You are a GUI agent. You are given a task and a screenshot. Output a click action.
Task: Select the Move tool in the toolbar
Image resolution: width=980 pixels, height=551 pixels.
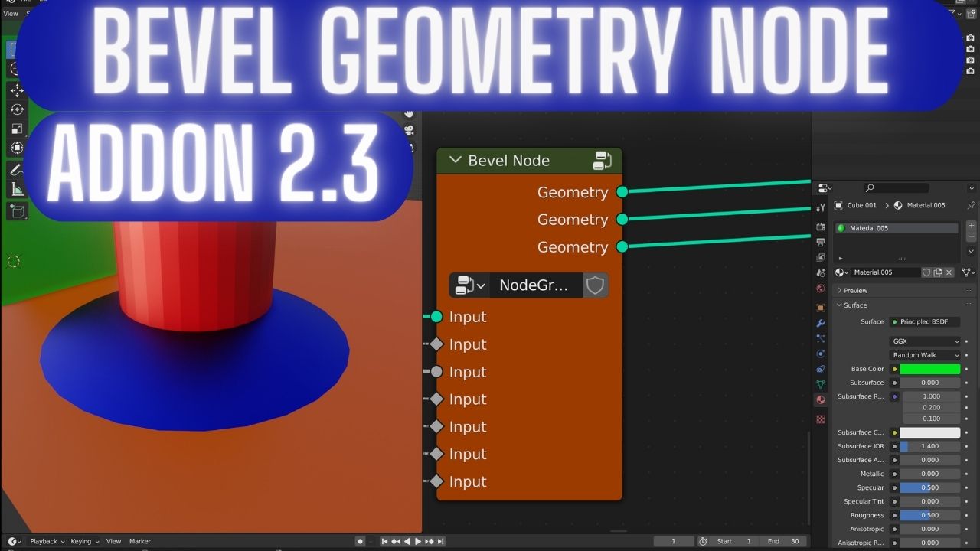(17, 90)
